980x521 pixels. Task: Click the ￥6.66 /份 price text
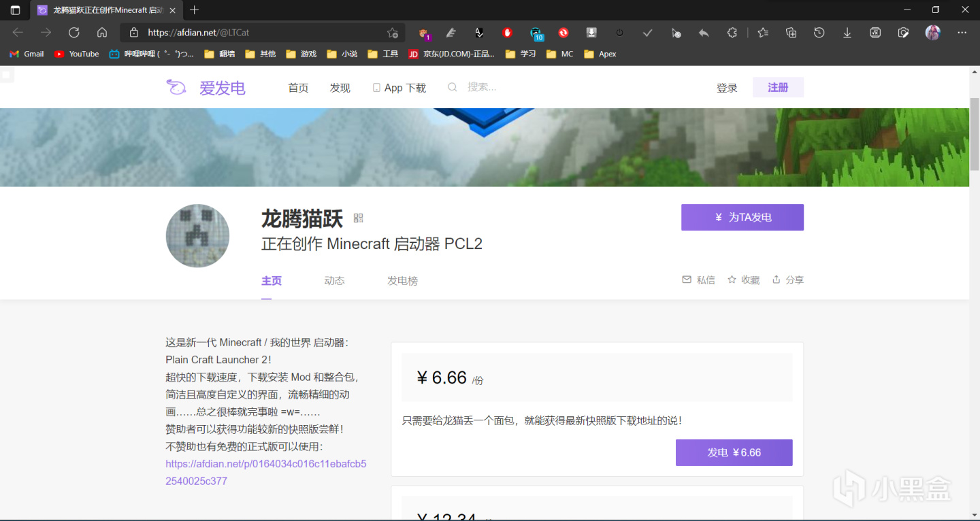click(x=450, y=377)
